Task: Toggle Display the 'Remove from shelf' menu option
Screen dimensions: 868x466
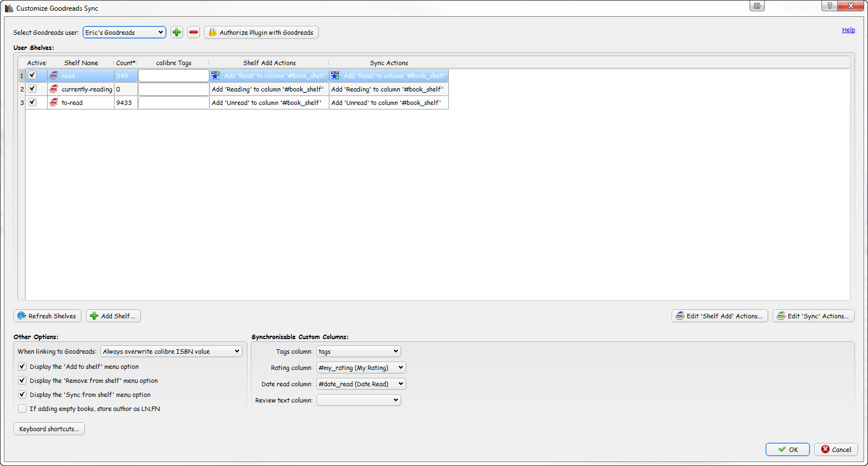Action: coord(22,381)
